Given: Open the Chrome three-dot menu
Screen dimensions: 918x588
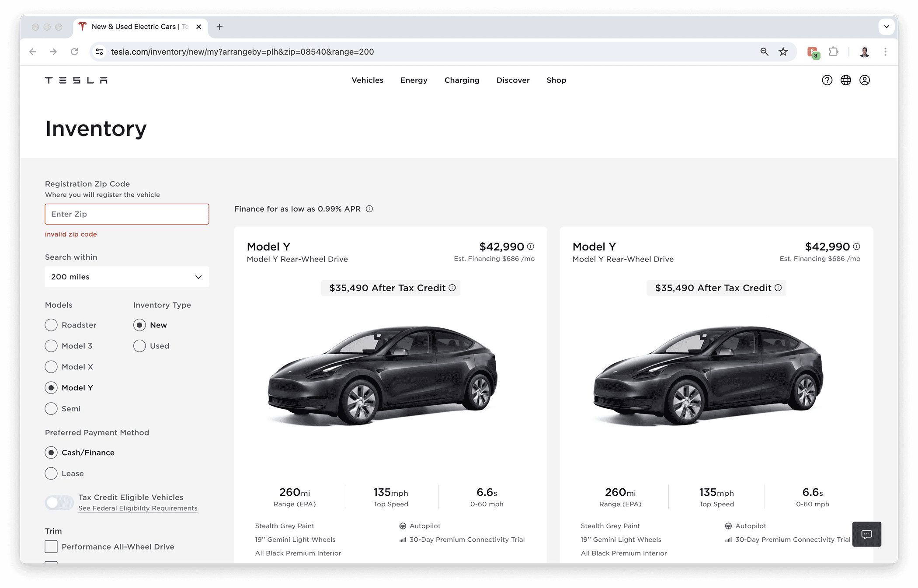Looking at the screenshot, I should tap(885, 52).
